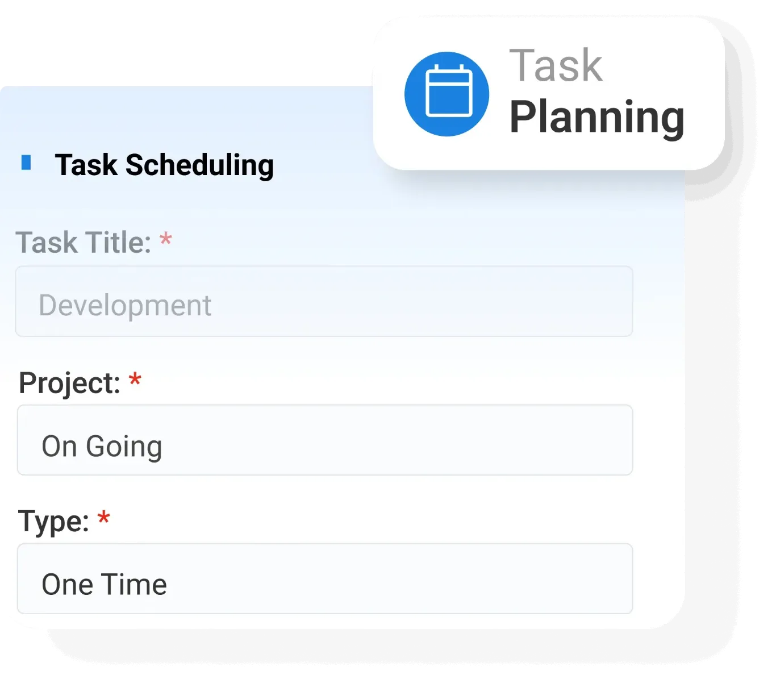Click the One Time type value
This screenshot has height=700, width=776.
(x=105, y=585)
